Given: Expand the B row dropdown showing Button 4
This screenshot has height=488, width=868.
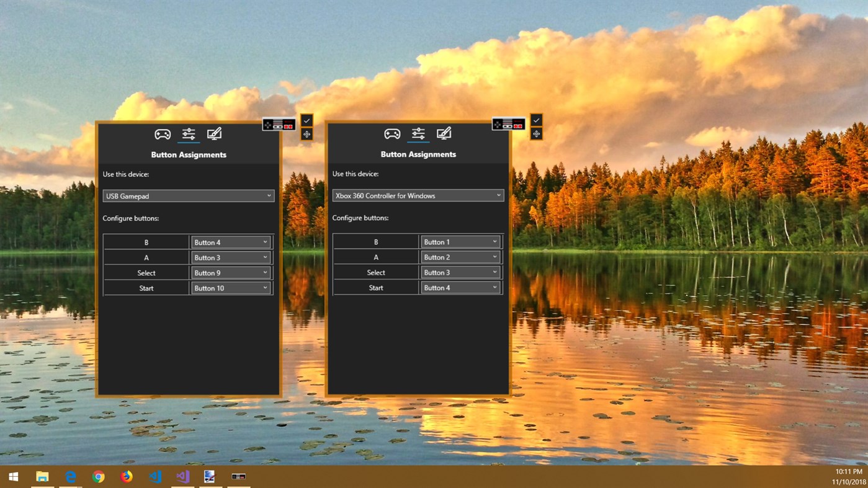Looking at the screenshot, I should click(x=231, y=242).
